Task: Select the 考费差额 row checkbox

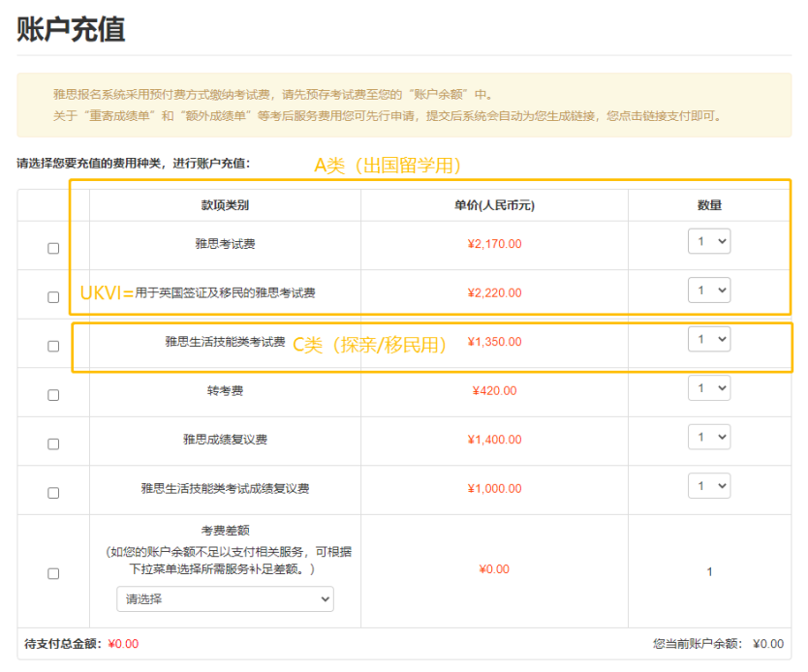Action: (x=53, y=573)
